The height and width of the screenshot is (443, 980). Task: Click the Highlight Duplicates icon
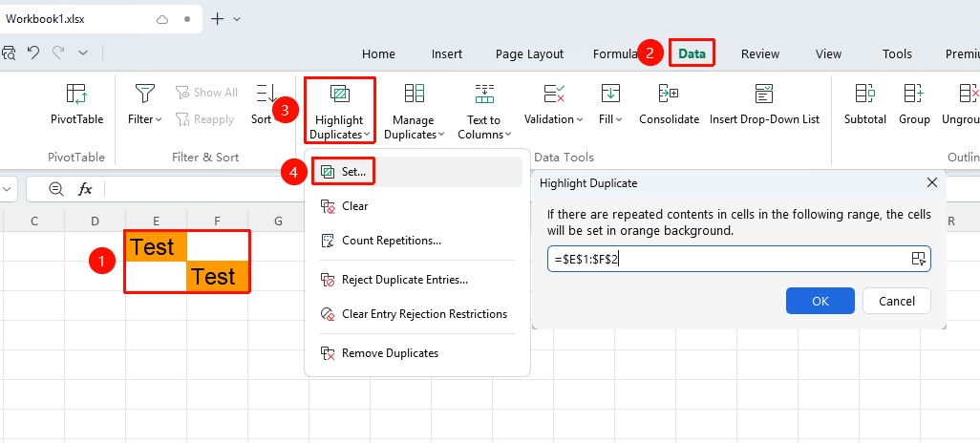[x=340, y=95]
